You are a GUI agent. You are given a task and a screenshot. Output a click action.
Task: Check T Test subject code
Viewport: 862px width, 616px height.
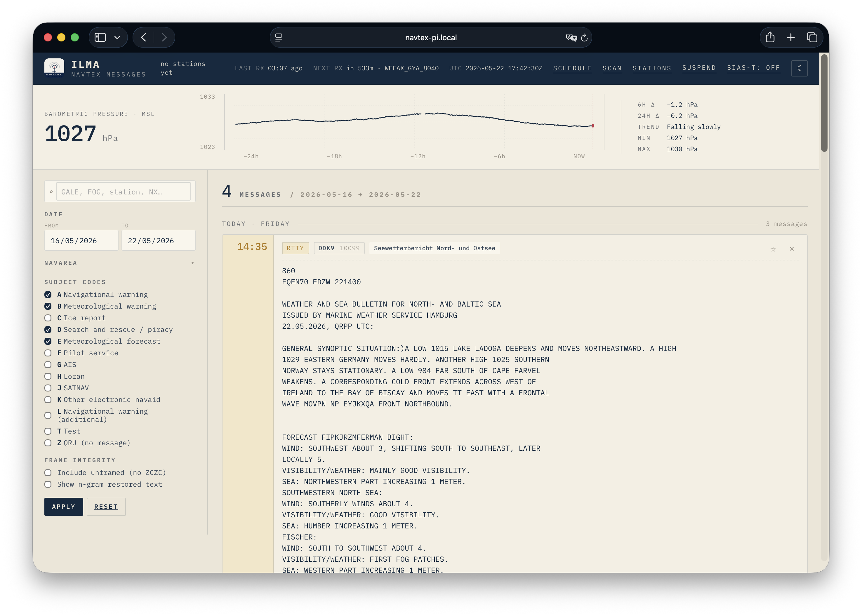[48, 431]
